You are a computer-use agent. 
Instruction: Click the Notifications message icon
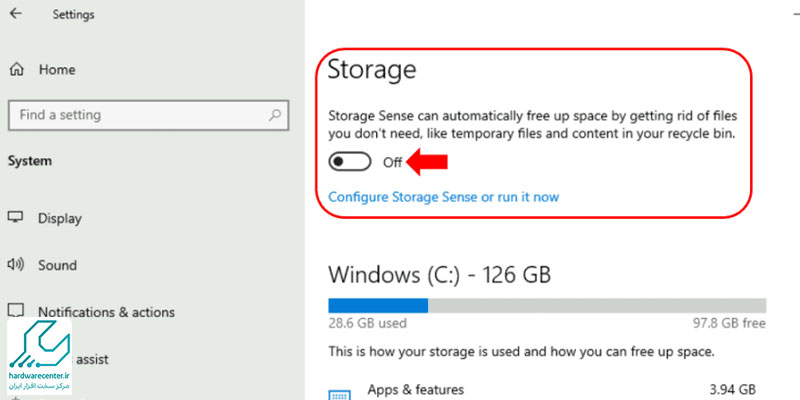click(x=16, y=310)
